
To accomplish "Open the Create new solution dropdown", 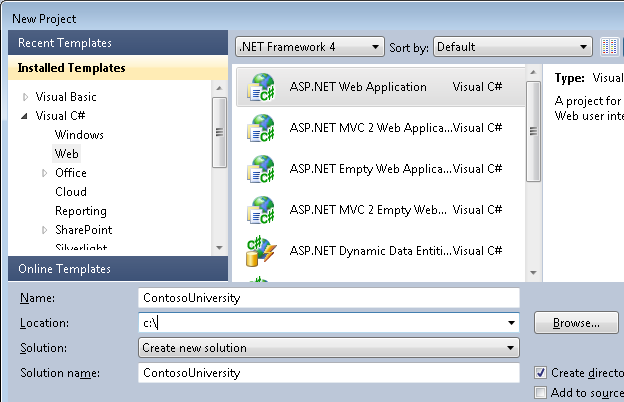I will tap(329, 348).
